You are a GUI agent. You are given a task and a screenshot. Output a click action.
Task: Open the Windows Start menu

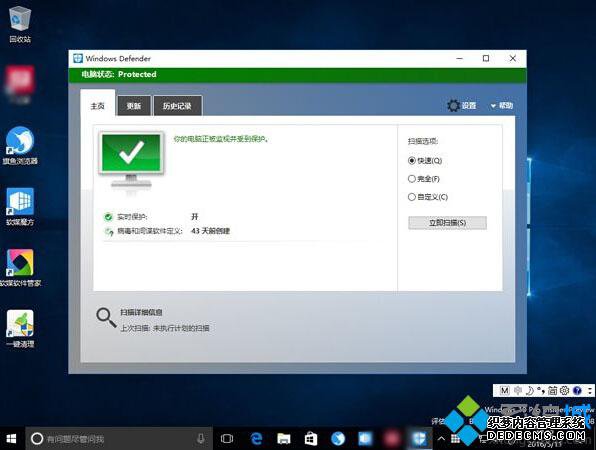[11, 439]
